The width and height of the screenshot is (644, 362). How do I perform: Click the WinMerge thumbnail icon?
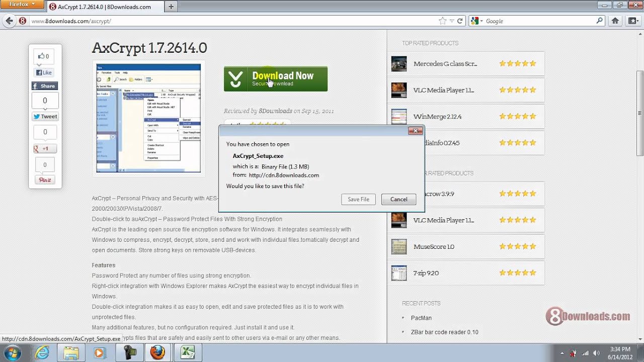coord(399,117)
